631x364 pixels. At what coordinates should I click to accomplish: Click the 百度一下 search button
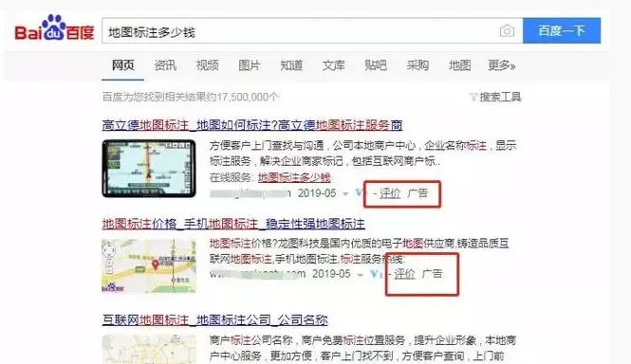click(562, 30)
